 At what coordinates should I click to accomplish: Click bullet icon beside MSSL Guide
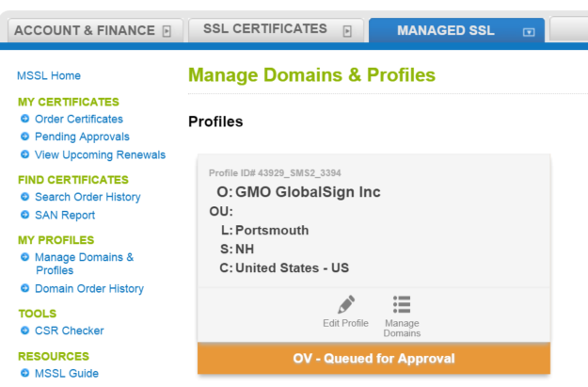24,374
